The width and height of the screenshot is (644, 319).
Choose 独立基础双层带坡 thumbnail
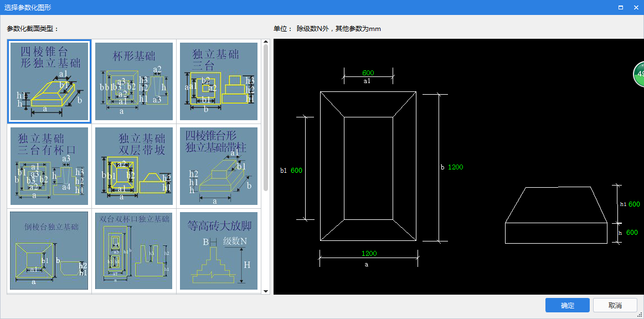134,166
